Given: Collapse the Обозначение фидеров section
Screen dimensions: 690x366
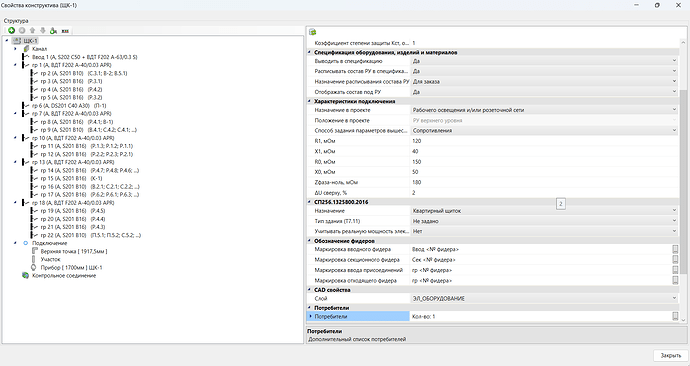Looking at the screenshot, I should tap(310, 241).
